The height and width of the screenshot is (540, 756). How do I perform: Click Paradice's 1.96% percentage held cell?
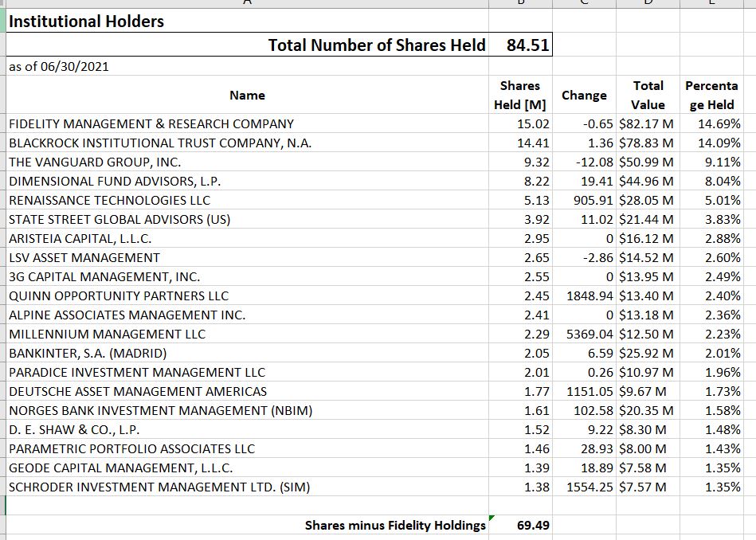pos(711,372)
